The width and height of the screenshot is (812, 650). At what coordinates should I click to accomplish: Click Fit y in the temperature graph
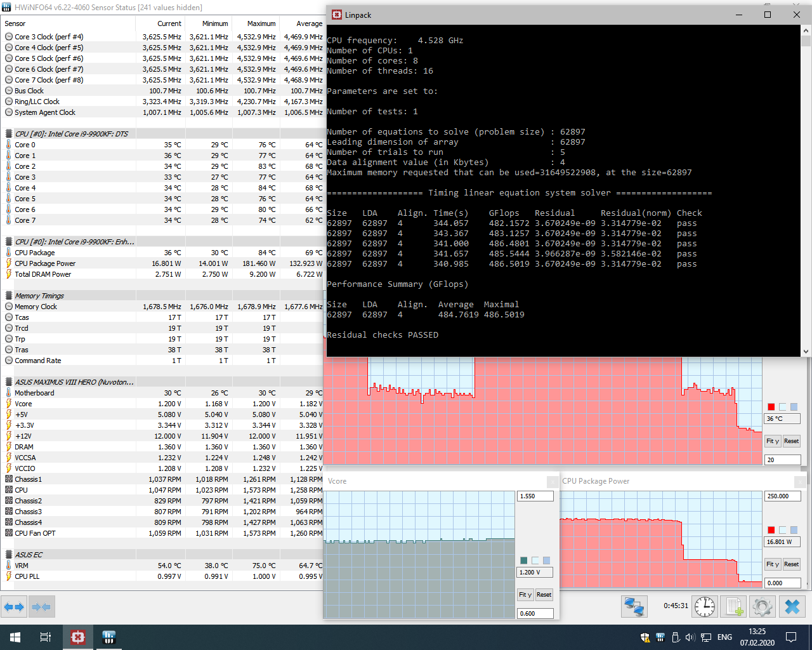tap(773, 441)
